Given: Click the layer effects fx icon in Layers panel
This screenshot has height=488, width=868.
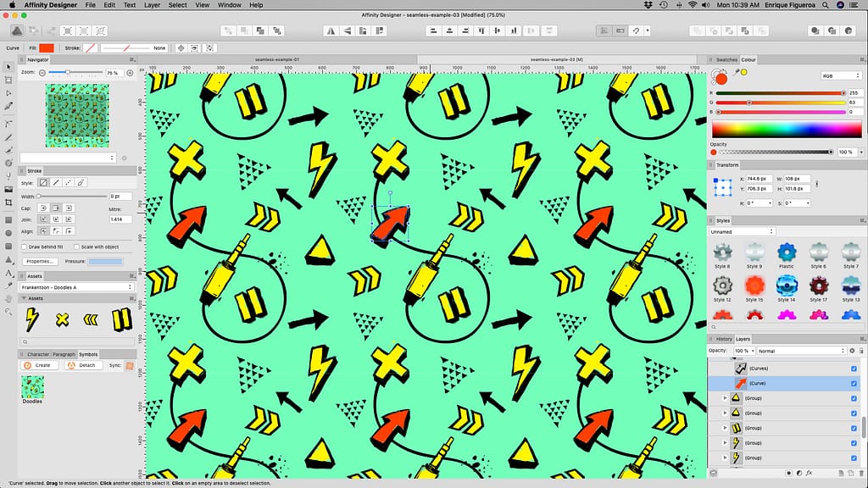Looking at the screenshot, I should coord(809,474).
